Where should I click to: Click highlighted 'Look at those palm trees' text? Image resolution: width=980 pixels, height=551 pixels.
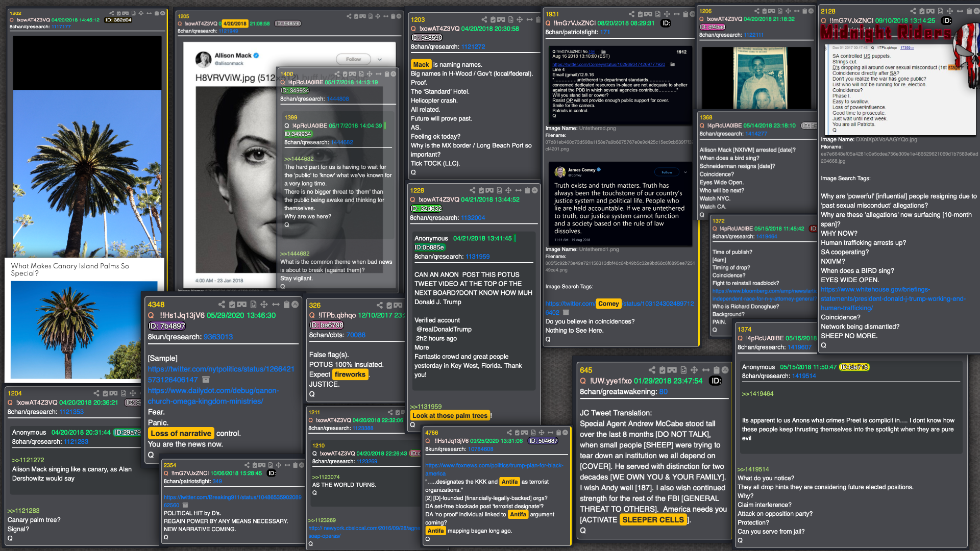450,416
